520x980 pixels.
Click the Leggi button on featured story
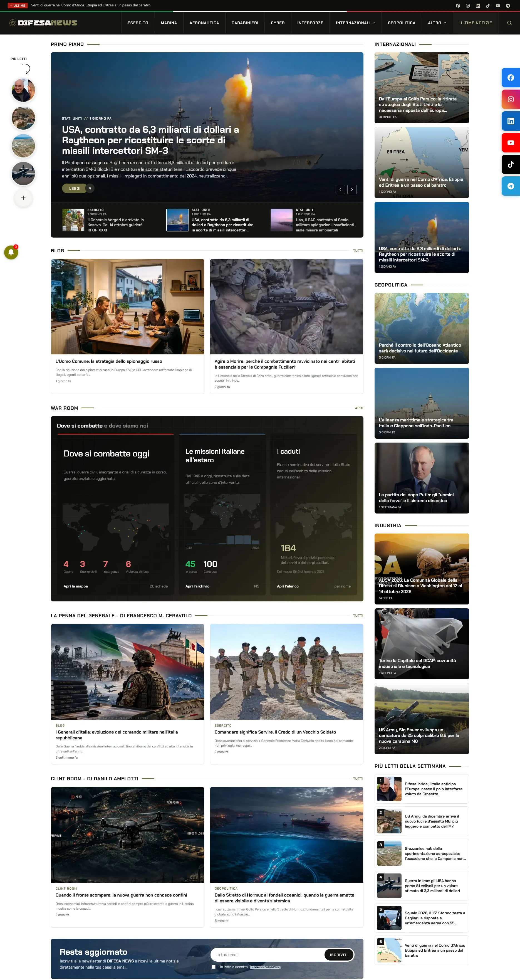78,188
